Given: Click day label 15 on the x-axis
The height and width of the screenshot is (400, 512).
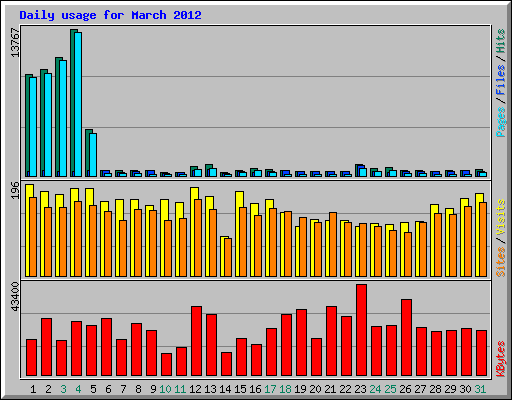Looking at the screenshot, I should click(x=240, y=389).
